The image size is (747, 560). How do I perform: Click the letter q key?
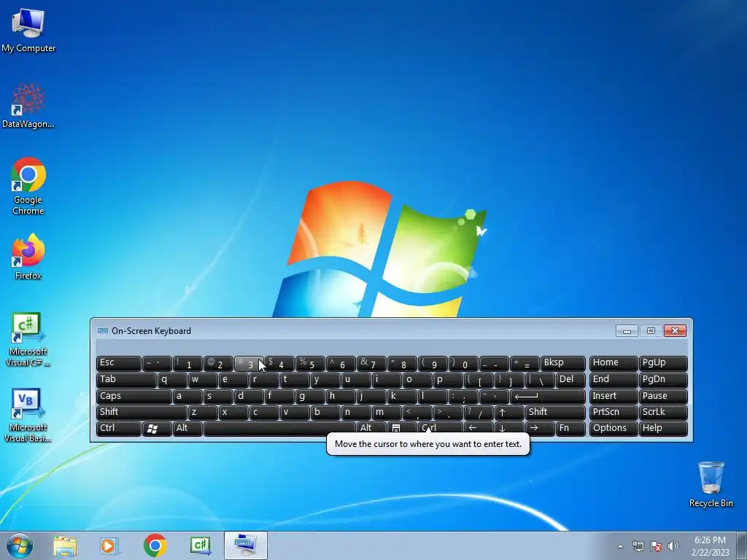172,380
